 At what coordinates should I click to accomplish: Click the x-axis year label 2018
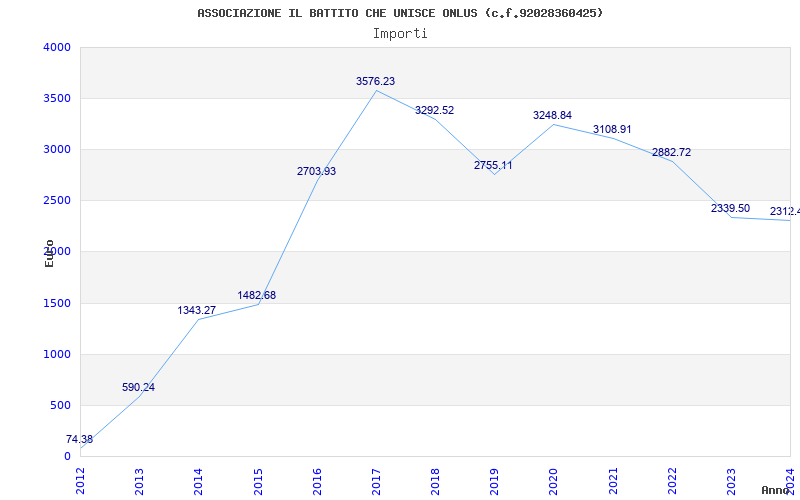[x=435, y=481]
